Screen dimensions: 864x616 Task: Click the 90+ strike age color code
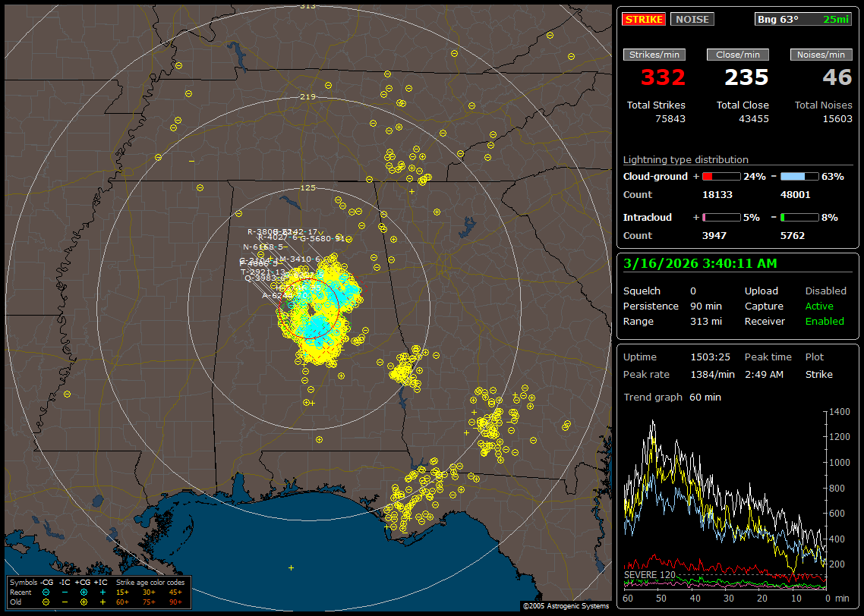click(x=175, y=602)
